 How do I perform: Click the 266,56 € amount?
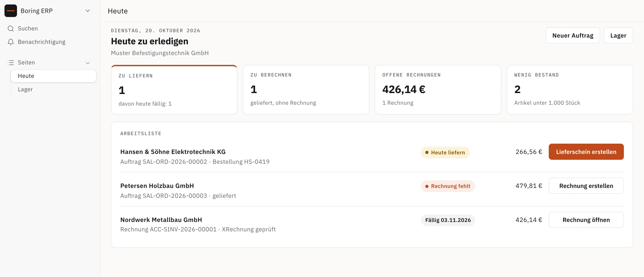529,152
